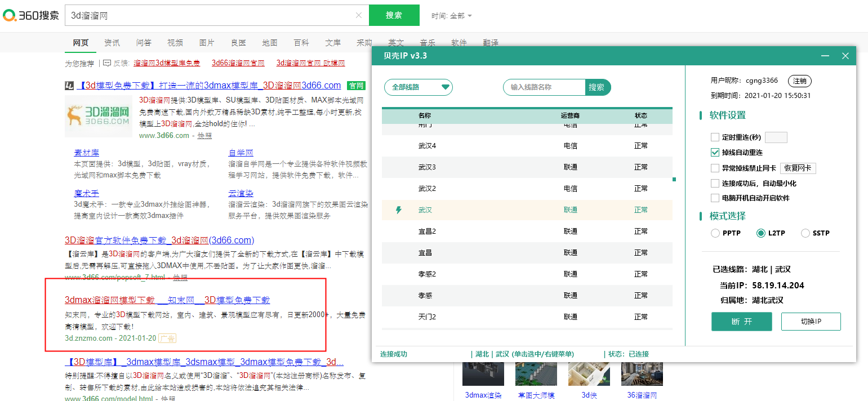Select the 宜昌 联通 line
868x401 pixels.
[x=527, y=253]
